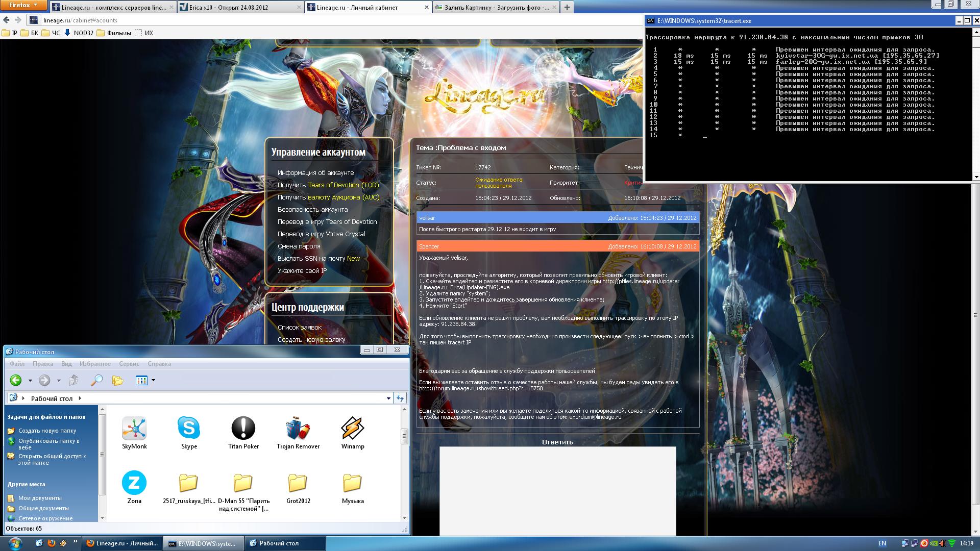Open the Список заявок link
The width and height of the screenshot is (980, 551).
(x=300, y=328)
